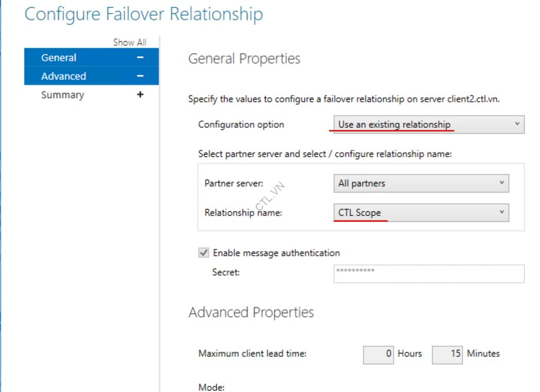Open the Partner server dropdown
The height and width of the screenshot is (392, 540).
click(420, 183)
